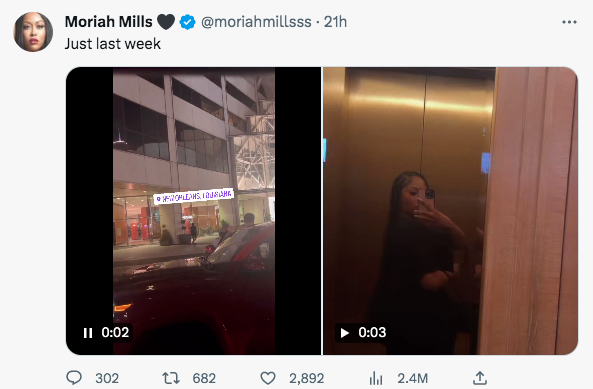This screenshot has width=593, height=389.
Task: Pause the first video at 0:02
Action: coord(88,333)
